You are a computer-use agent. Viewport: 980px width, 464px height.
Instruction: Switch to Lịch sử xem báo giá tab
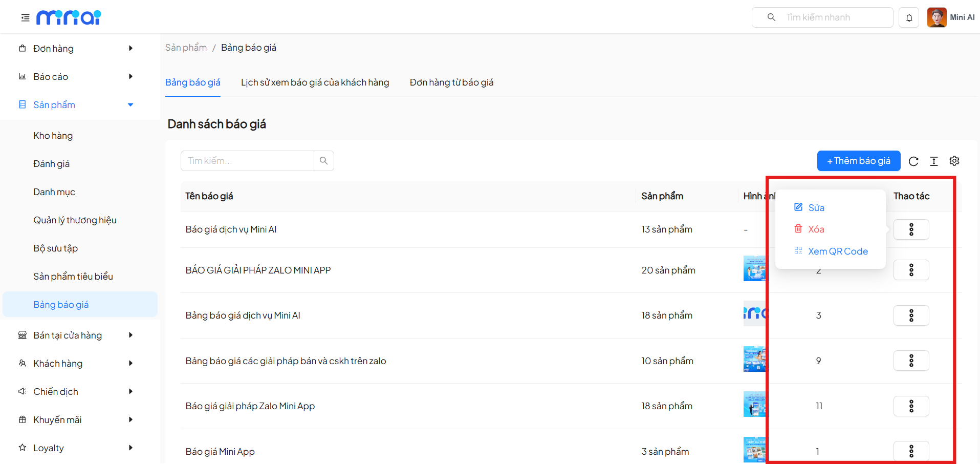pyautogui.click(x=315, y=82)
